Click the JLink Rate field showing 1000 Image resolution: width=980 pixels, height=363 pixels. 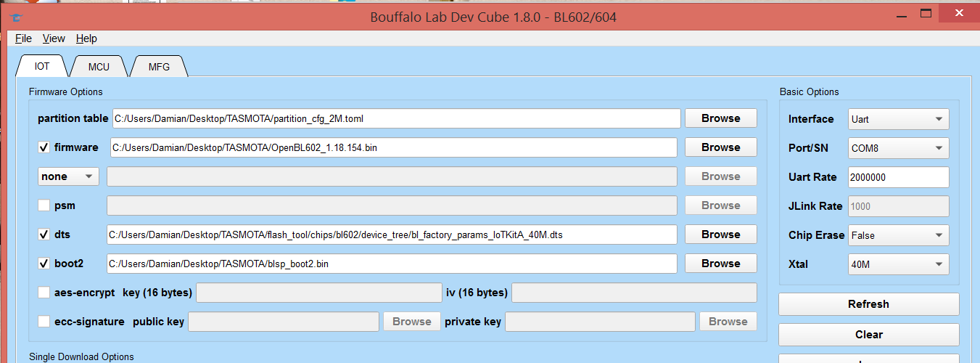(898, 206)
